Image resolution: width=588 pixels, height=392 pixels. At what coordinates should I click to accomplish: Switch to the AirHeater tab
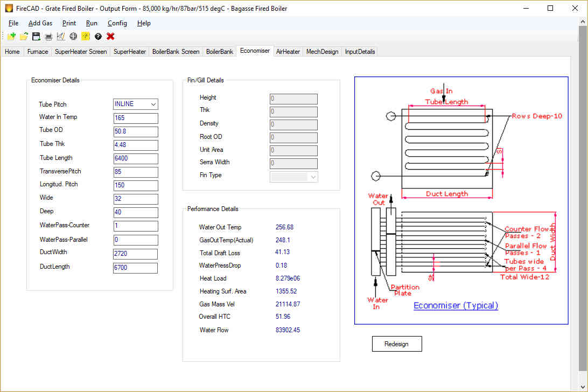[288, 52]
